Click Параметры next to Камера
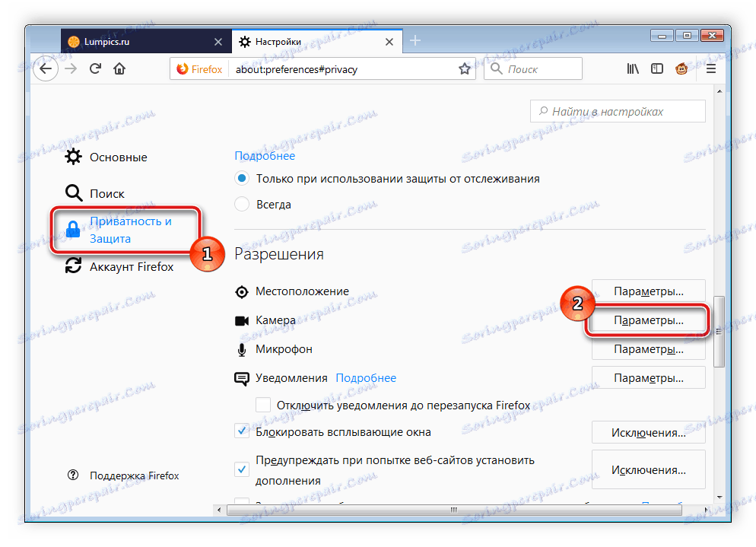This screenshot has height=547, width=756. (x=648, y=320)
